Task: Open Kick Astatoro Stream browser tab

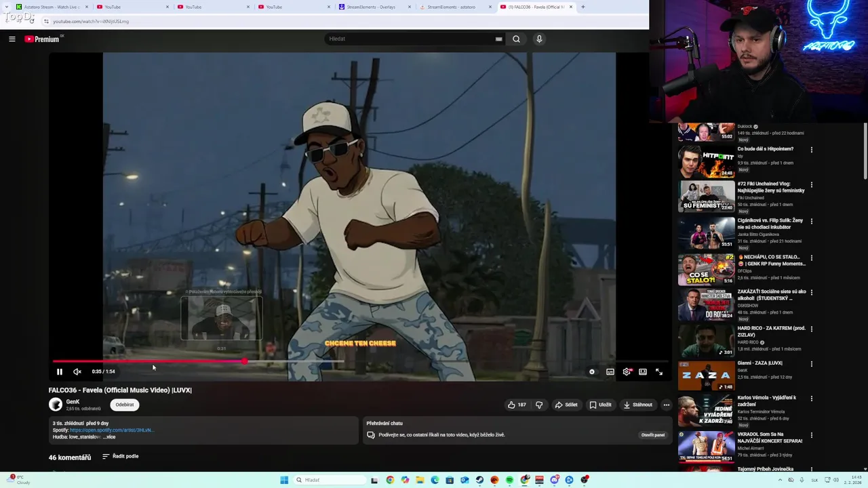Action: click(52, 7)
